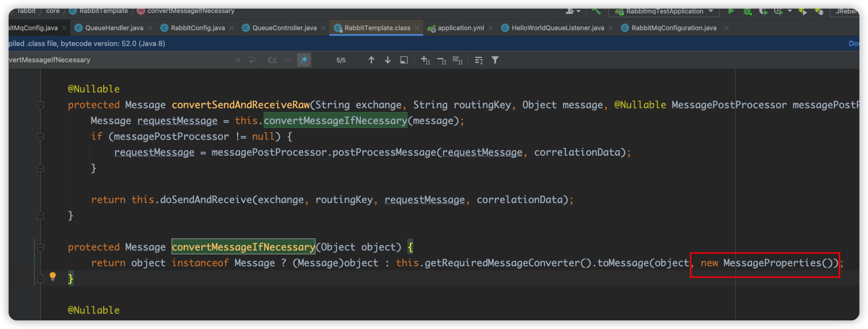Image resolution: width=868 pixels, height=329 pixels.
Task: Toggle Words (W) search option
Action: (288, 60)
